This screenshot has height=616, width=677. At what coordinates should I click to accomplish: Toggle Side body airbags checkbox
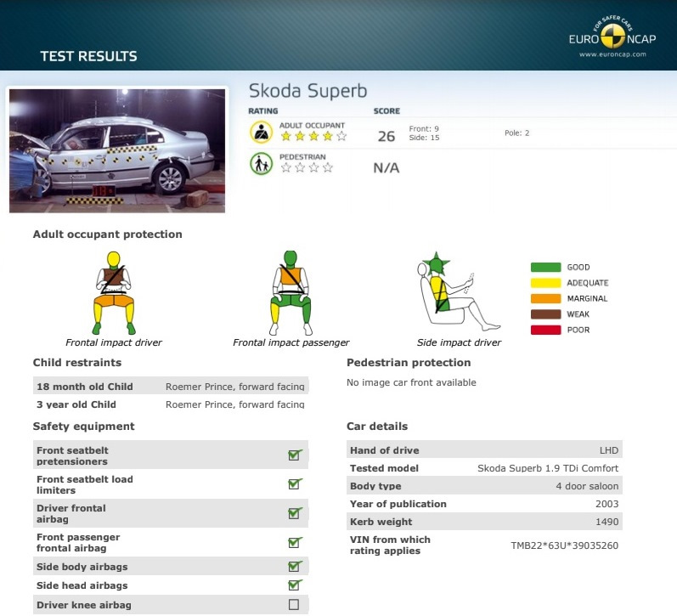(x=295, y=566)
